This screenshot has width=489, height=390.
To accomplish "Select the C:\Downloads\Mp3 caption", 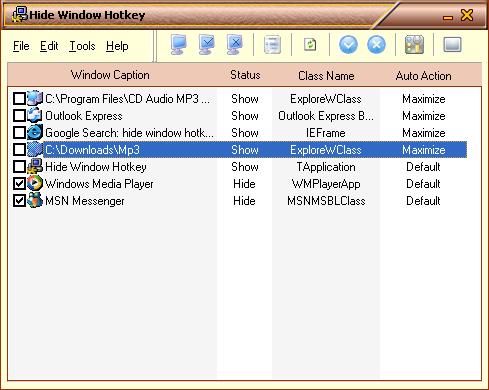I will pyautogui.click(x=92, y=150).
